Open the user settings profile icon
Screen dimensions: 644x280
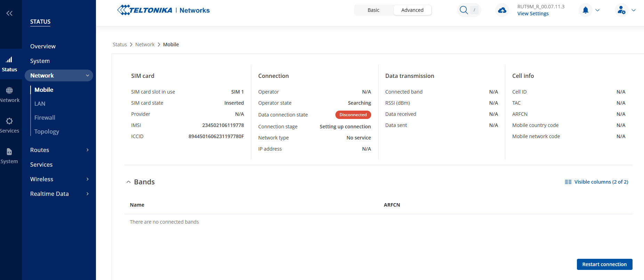pos(621,10)
